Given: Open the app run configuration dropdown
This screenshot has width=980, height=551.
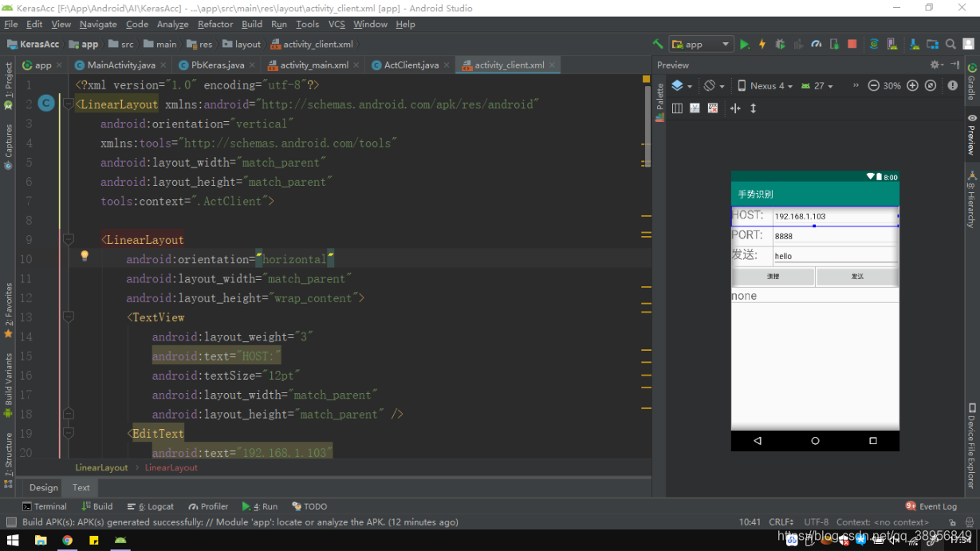Looking at the screenshot, I should [701, 44].
